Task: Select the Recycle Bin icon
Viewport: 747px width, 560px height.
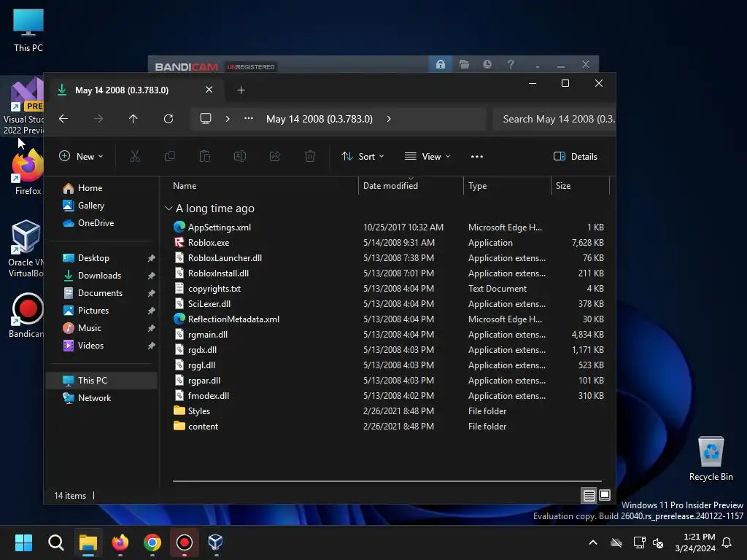Action: (711, 459)
